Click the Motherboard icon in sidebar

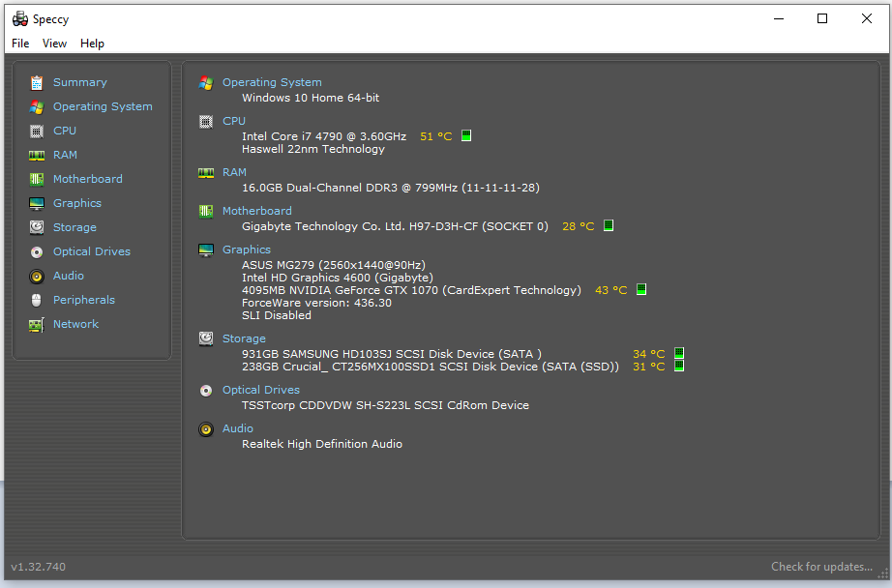tap(37, 180)
